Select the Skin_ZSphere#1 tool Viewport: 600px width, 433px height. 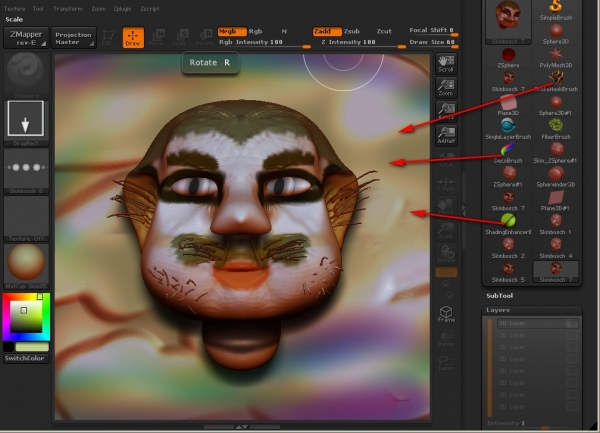click(556, 153)
